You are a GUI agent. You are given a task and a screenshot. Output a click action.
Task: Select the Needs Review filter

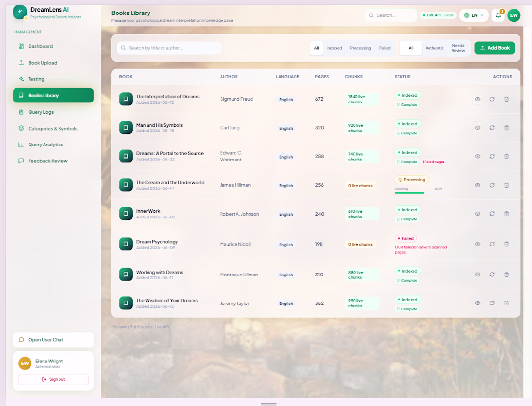pos(458,48)
